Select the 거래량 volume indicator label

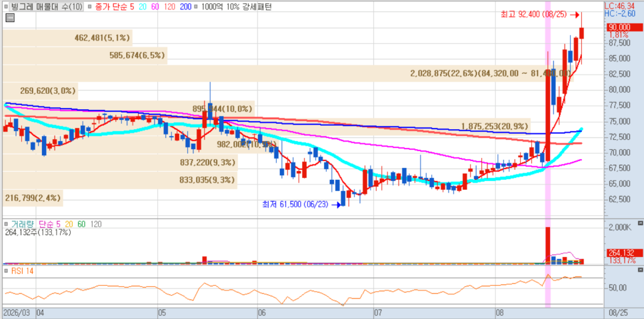tap(22, 224)
